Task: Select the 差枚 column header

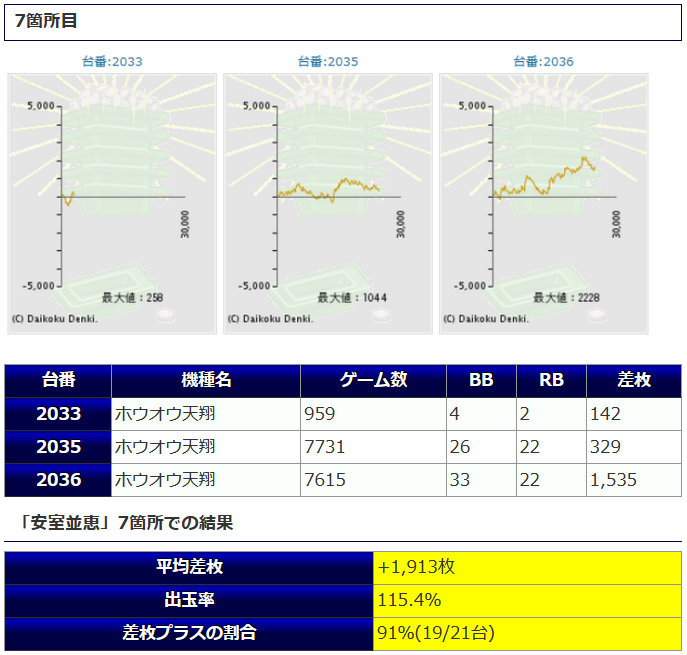Action: coord(634,380)
